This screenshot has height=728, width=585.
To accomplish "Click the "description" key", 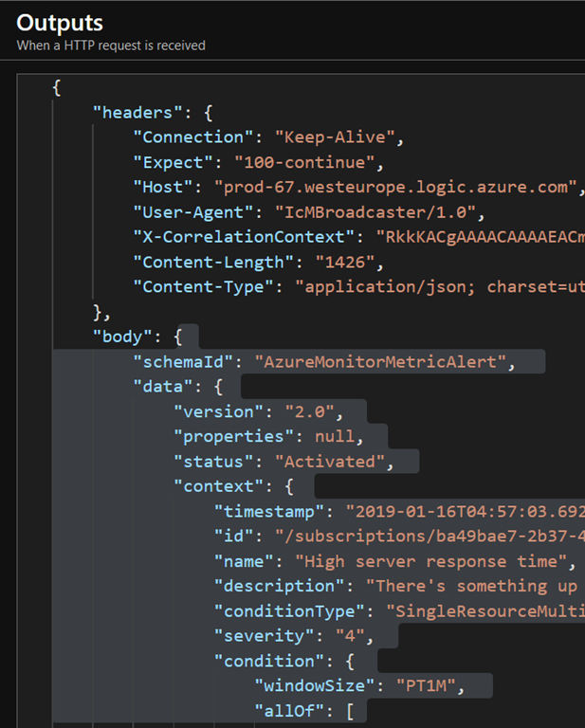I will (279, 587).
